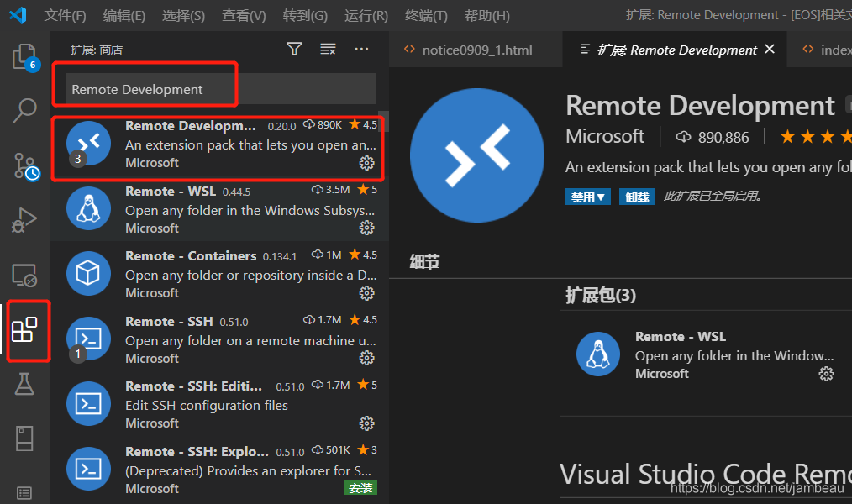Open the 转到(G) menu
Image resolution: width=852 pixels, height=504 pixels.
pos(305,16)
